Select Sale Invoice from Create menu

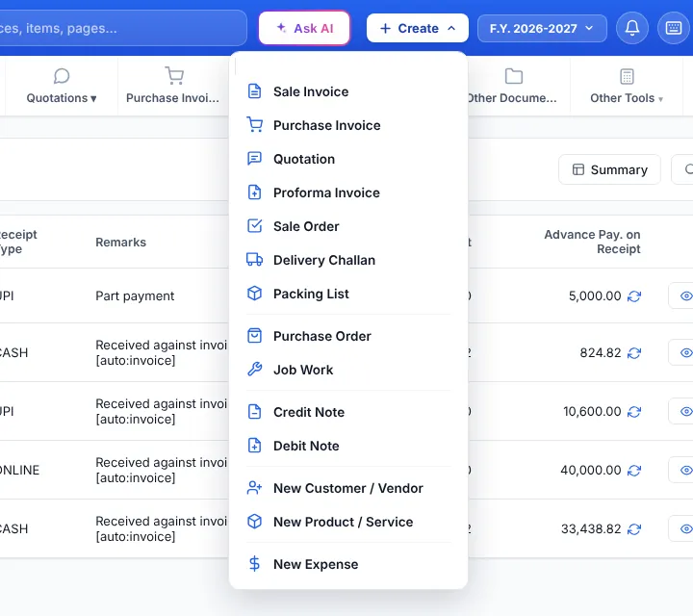[x=348, y=91]
